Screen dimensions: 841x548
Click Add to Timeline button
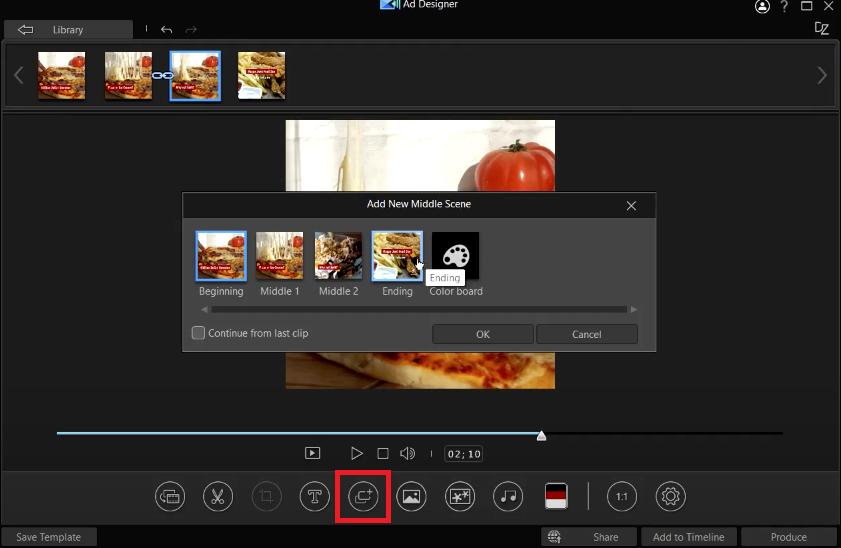click(688, 537)
